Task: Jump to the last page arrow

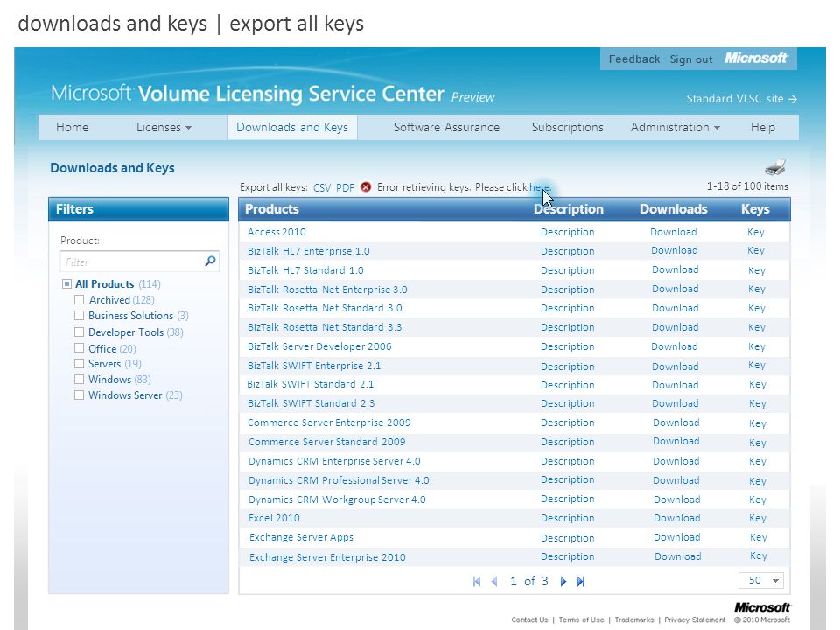Action: 581,581
